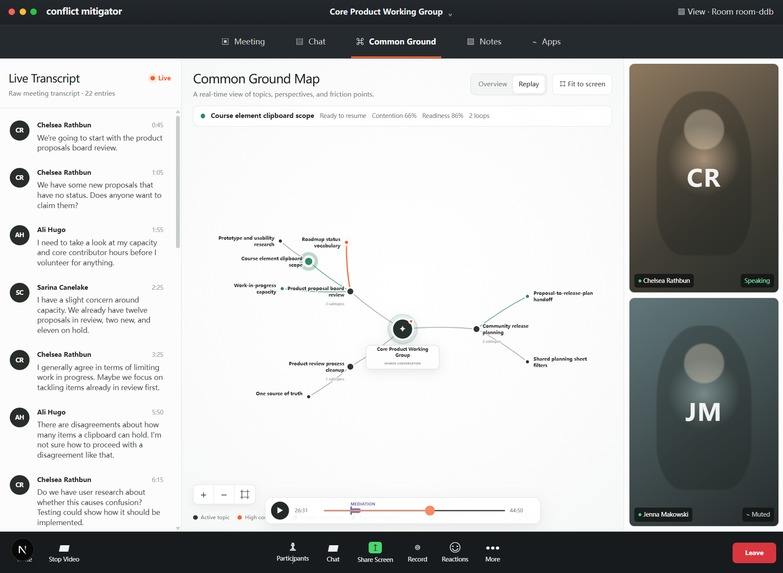The width and height of the screenshot is (783, 573).
Task: Expand Core Product Working Group dropdown
Action: [391, 12]
